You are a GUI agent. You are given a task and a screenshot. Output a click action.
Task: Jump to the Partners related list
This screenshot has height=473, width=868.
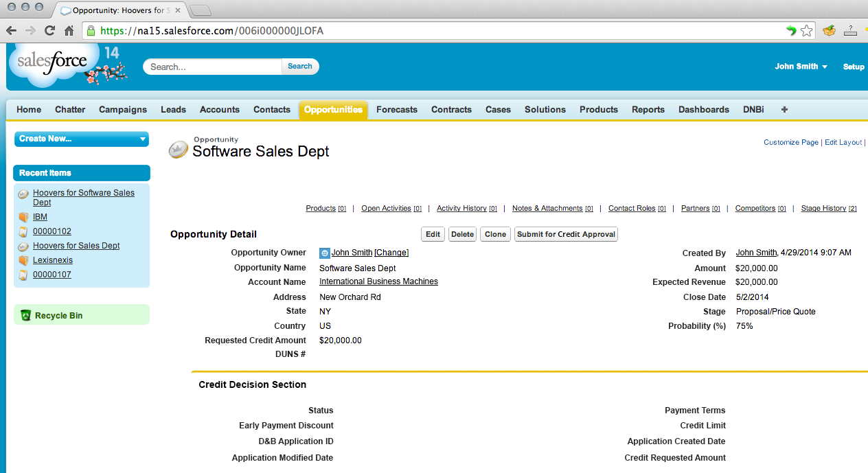(x=700, y=209)
